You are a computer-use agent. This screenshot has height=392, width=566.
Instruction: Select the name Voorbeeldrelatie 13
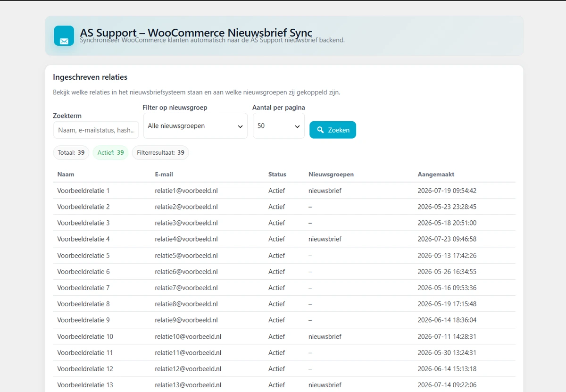pos(85,384)
